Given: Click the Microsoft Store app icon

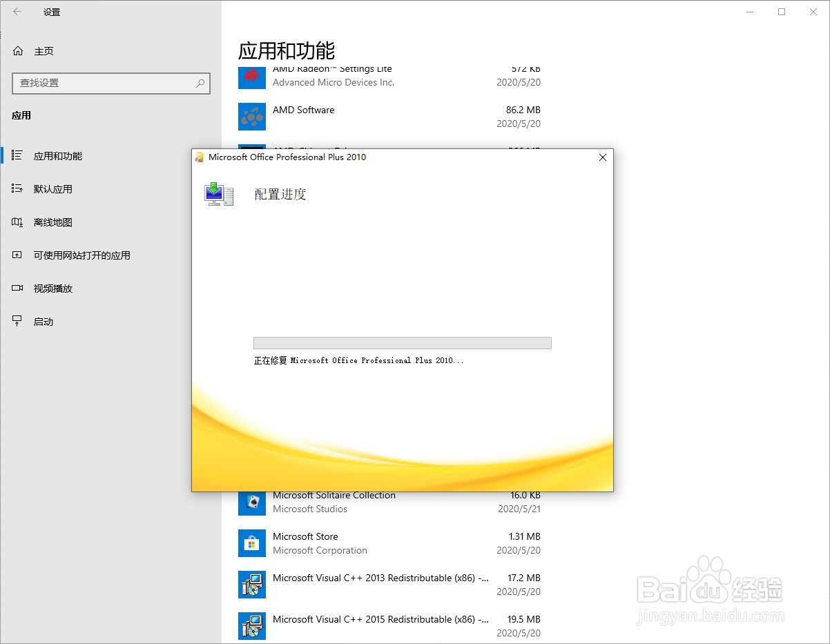Looking at the screenshot, I should click(x=252, y=543).
